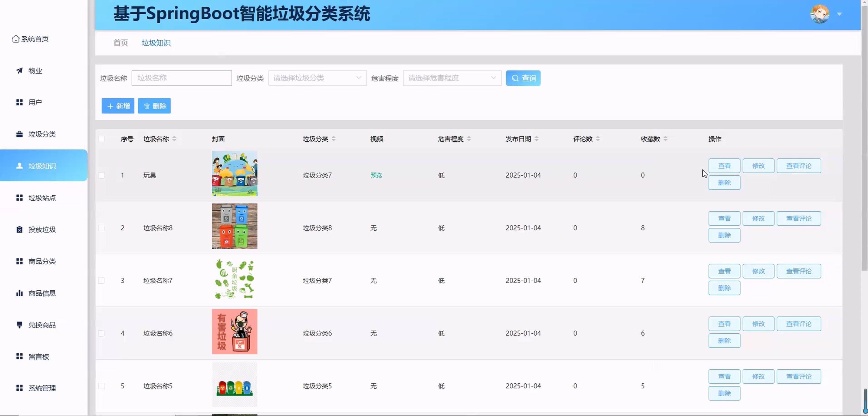The width and height of the screenshot is (868, 416).
Task: Go to the 首页 breadcrumb tab
Action: (121, 43)
